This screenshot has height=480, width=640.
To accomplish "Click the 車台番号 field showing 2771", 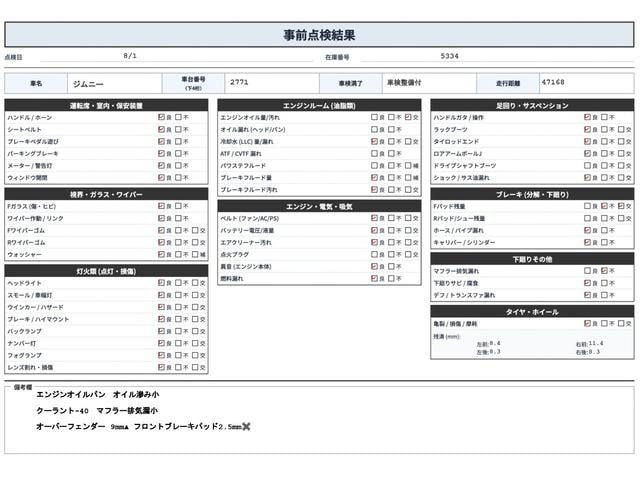I will 272,83.
